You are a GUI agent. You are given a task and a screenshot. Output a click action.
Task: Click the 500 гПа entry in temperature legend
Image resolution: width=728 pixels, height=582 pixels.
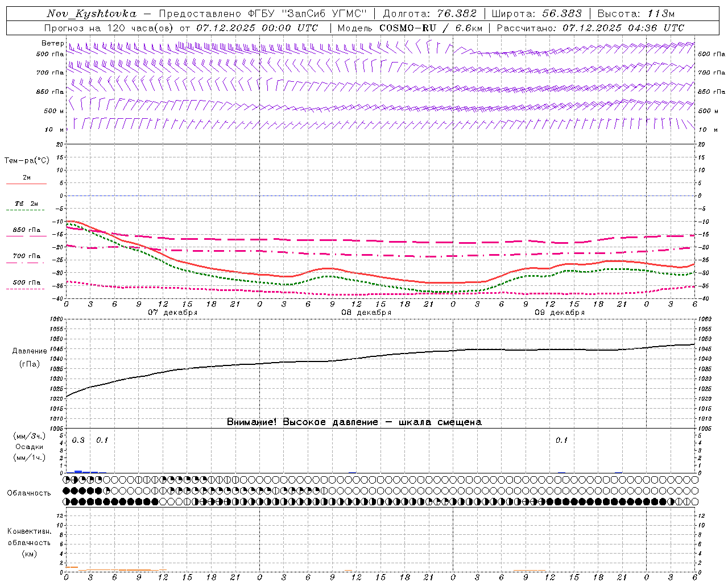click(27, 285)
